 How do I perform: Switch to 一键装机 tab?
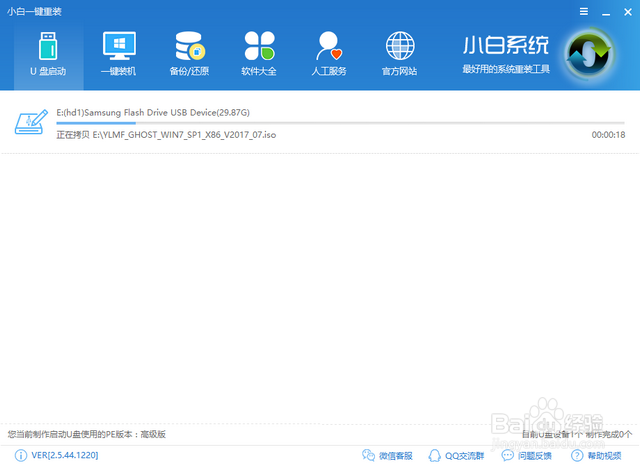118,54
